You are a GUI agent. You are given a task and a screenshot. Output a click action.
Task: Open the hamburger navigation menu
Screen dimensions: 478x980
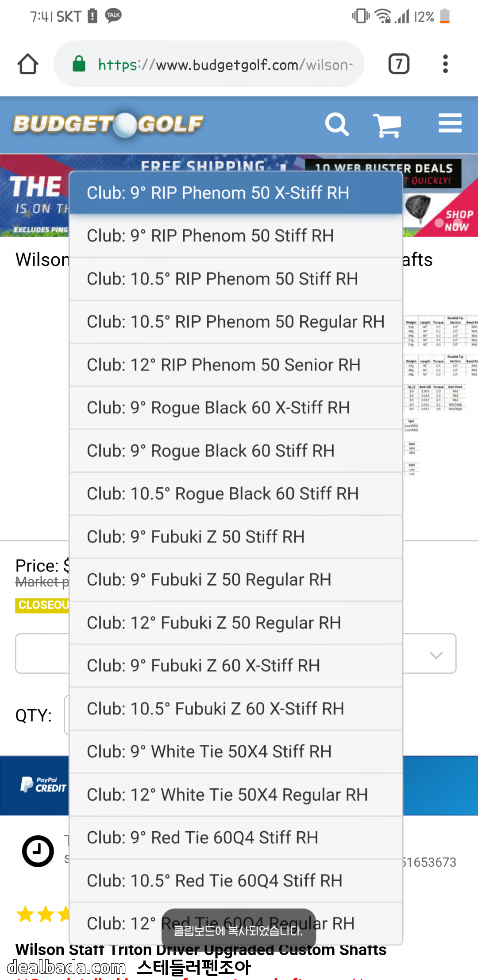point(450,123)
